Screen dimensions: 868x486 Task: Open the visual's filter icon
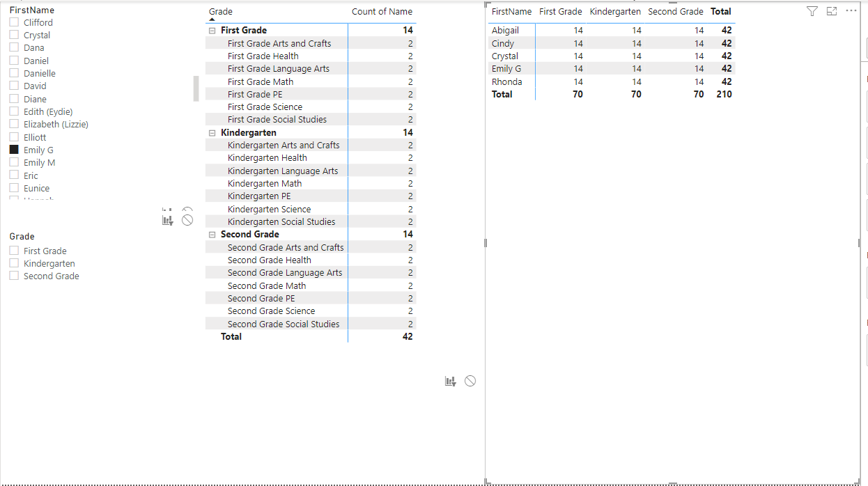pyautogui.click(x=812, y=11)
